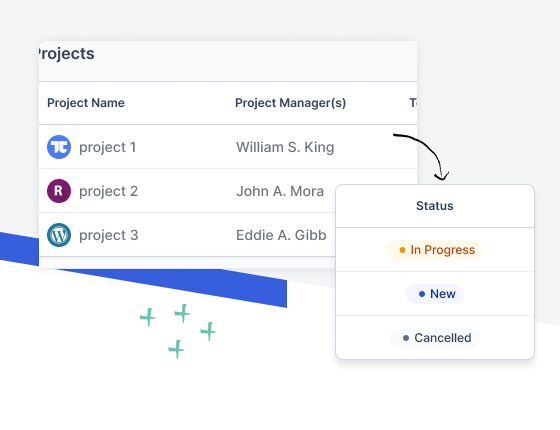
Task: Click the green plus signs decoration
Action: pyautogui.click(x=178, y=331)
